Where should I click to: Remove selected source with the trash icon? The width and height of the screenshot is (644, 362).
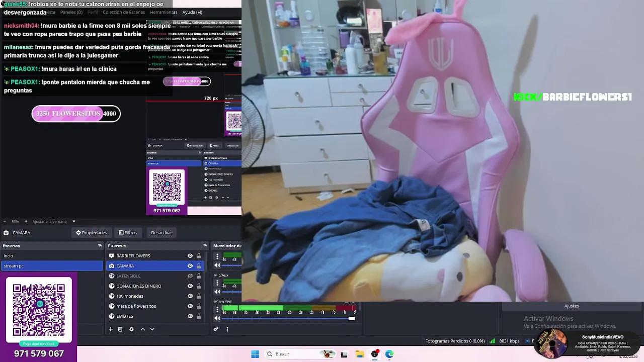click(120, 329)
